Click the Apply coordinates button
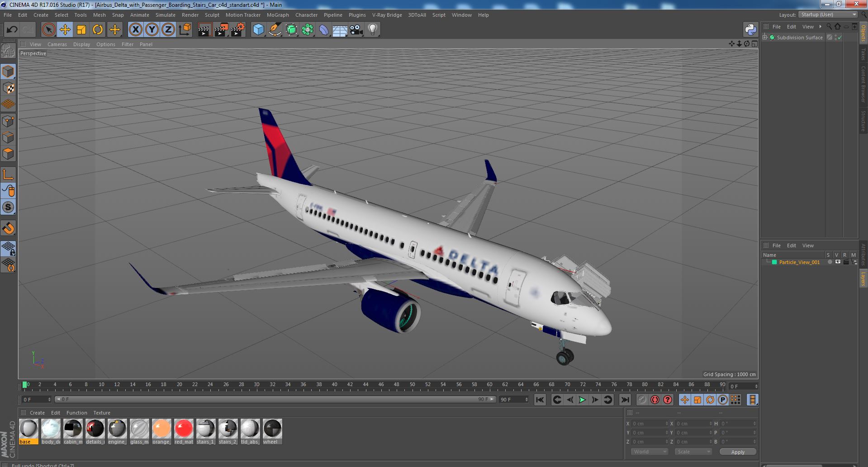This screenshot has height=467, width=868. coord(738,452)
